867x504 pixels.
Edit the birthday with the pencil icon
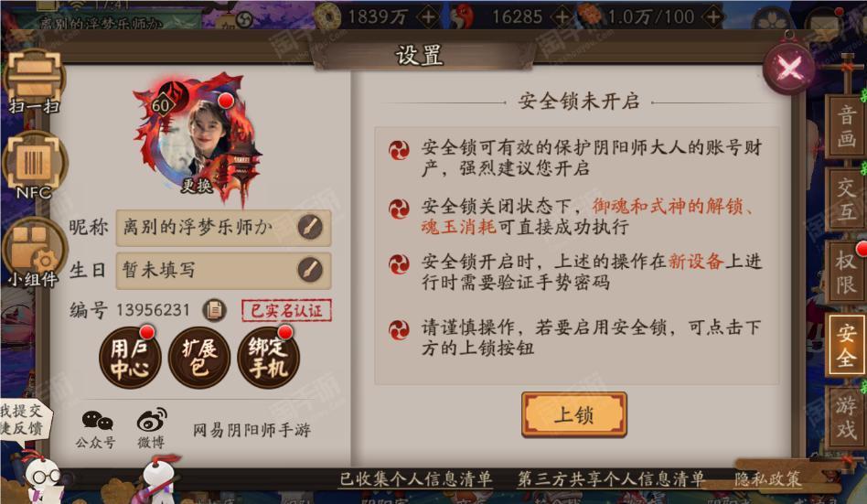310,270
